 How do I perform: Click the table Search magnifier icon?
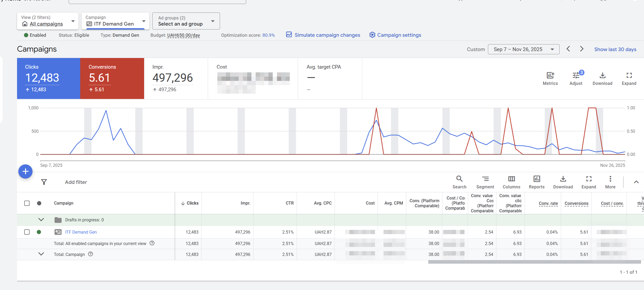tap(459, 179)
